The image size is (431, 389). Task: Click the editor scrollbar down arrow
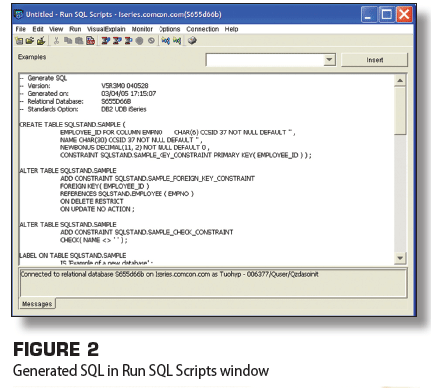[x=400, y=258]
